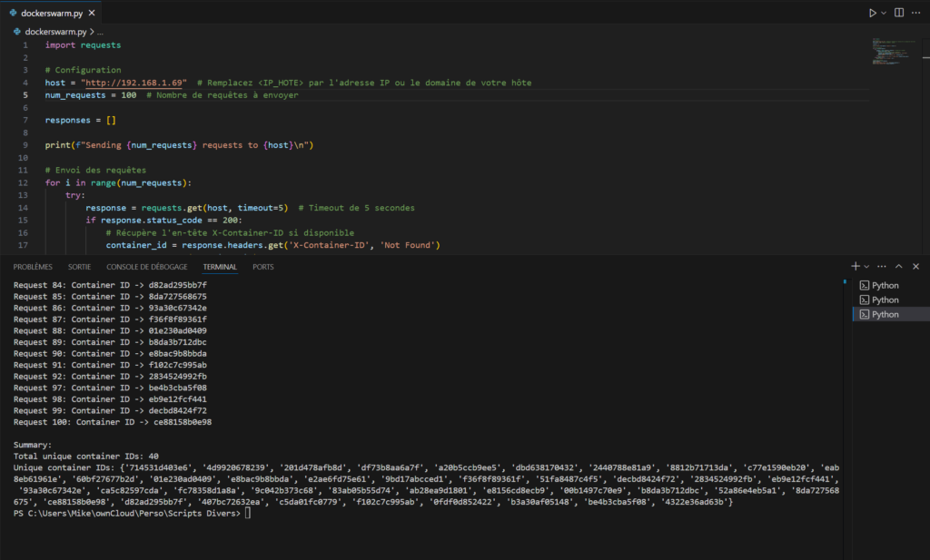This screenshot has width=930, height=560.
Task: Click the '# Configuration' comment line
Action: pos(83,70)
